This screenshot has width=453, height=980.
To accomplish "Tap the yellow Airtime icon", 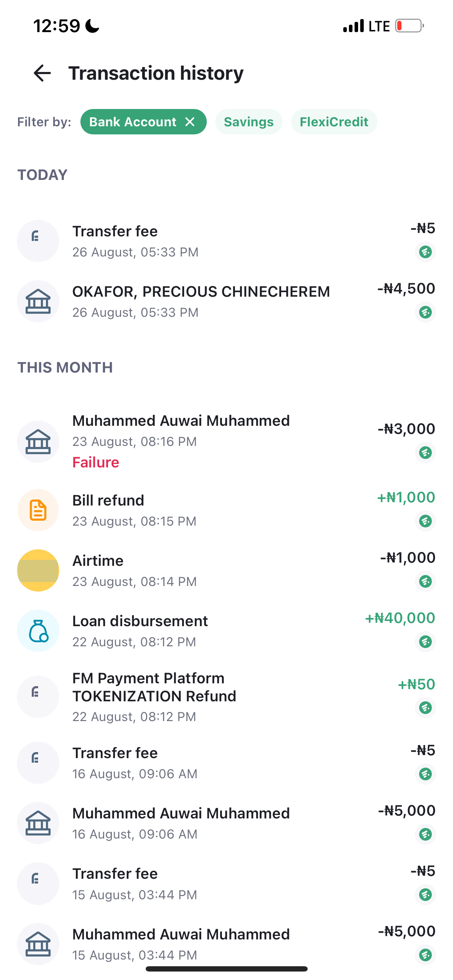I will pos(38,570).
